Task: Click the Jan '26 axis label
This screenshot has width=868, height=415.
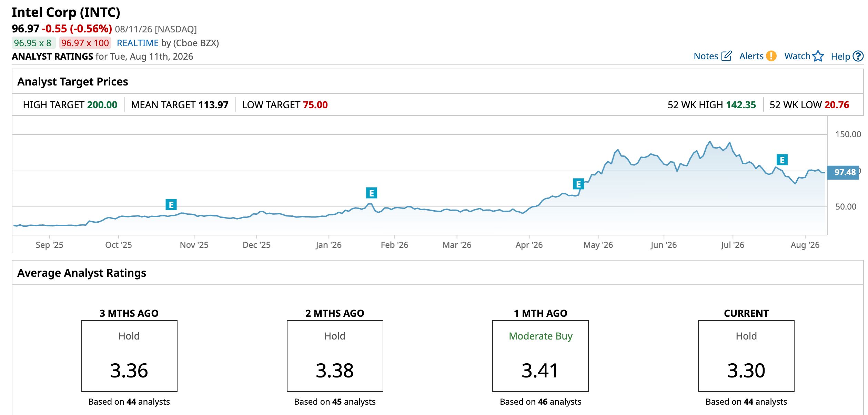Action: pyautogui.click(x=329, y=245)
